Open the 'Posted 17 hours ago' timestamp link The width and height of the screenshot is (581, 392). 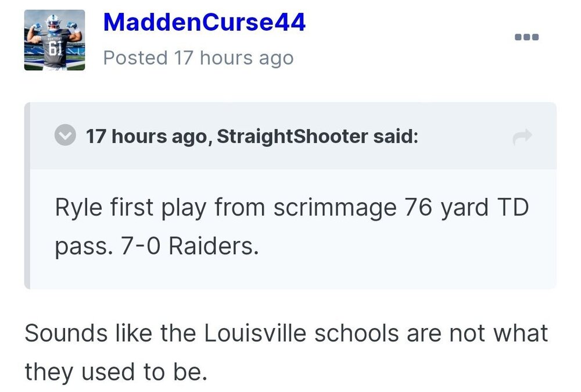pos(198,58)
